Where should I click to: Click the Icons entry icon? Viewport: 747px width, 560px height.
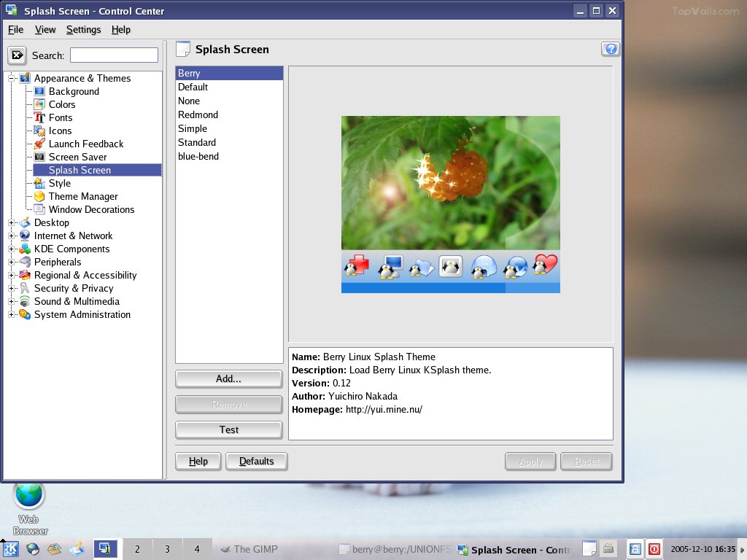tap(39, 131)
